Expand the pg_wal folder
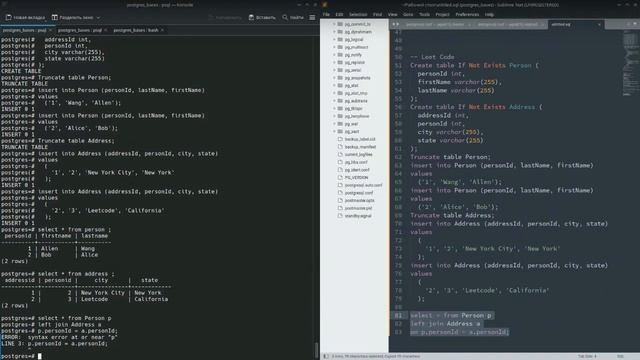This screenshot has width=640, height=360. (x=334, y=124)
